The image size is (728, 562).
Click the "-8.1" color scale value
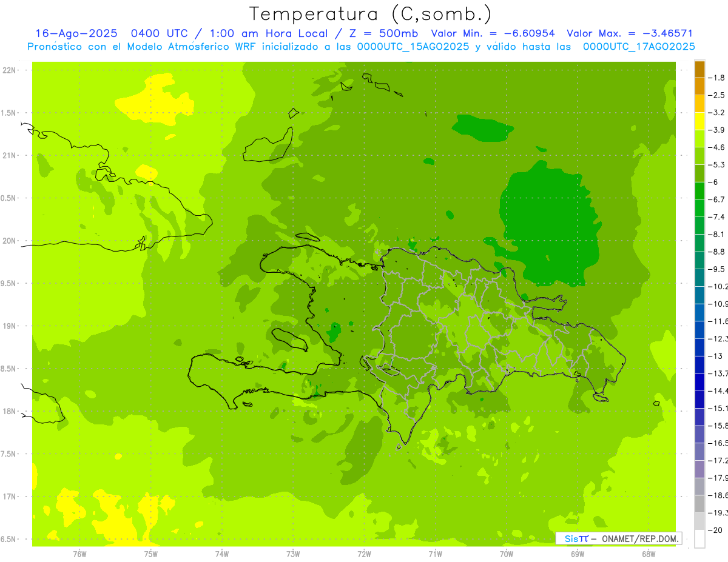coord(717,234)
